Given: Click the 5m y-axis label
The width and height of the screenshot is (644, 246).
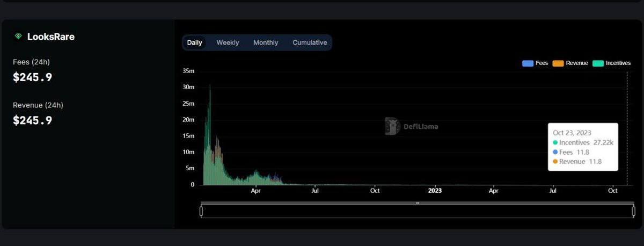Looking at the screenshot, I should [x=190, y=168].
